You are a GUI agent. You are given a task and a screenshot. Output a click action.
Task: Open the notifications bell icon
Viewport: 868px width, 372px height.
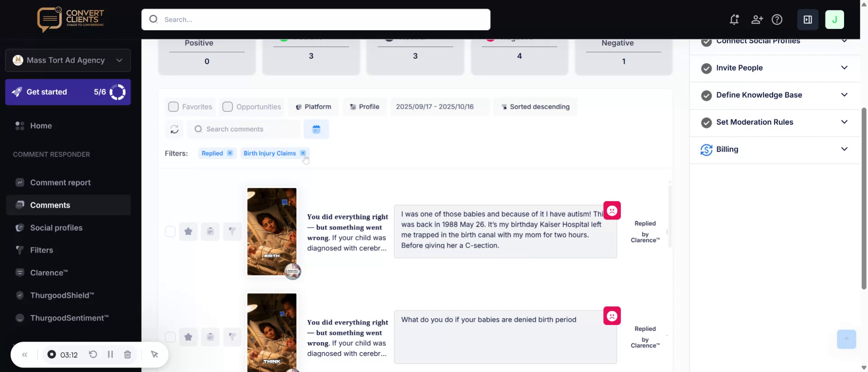tap(734, 19)
